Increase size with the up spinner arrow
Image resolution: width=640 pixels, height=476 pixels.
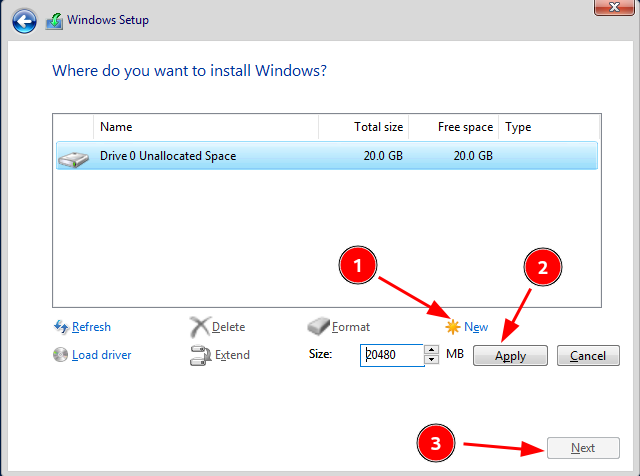(x=431, y=350)
